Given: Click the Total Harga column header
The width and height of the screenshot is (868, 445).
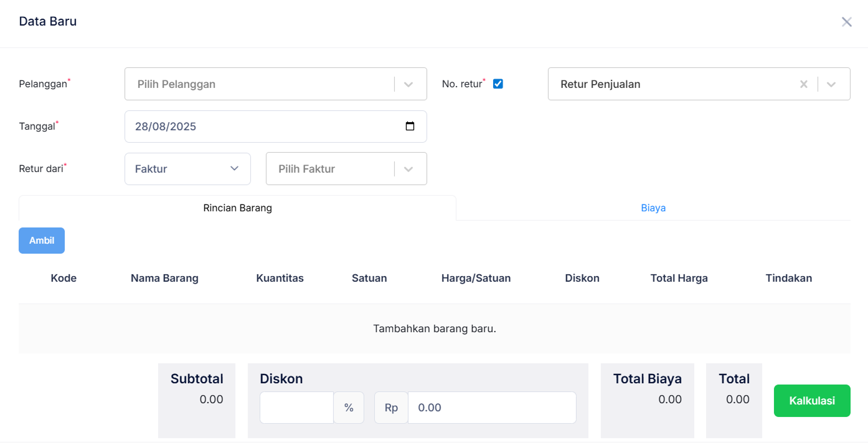Looking at the screenshot, I should click(679, 279).
